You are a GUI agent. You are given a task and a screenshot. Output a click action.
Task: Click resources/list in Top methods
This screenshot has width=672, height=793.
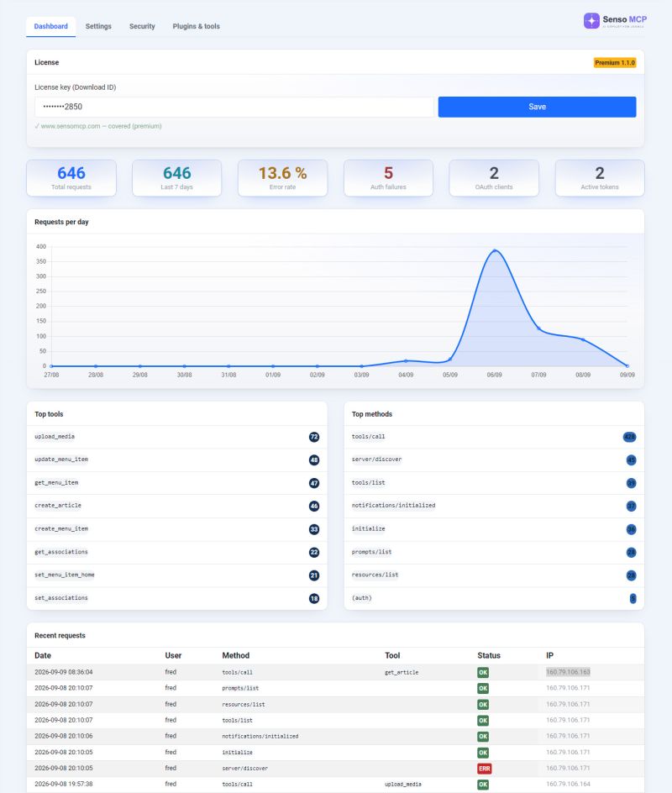(x=375, y=575)
